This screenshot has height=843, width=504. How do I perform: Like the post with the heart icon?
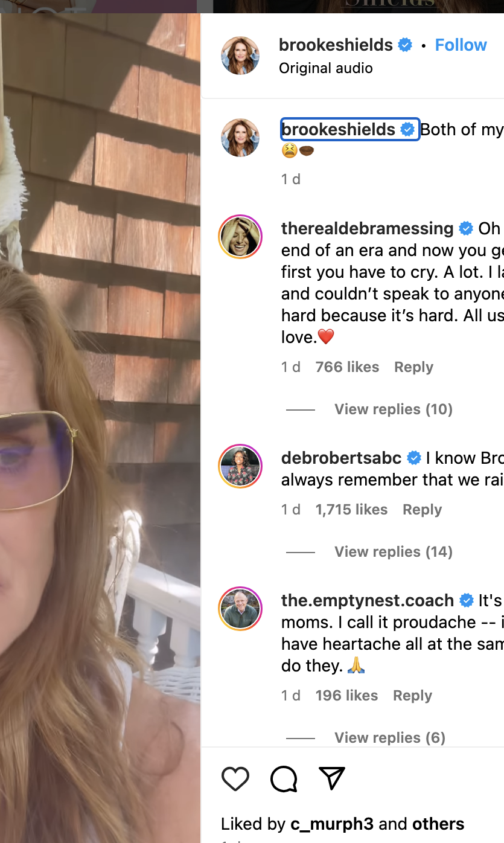pyautogui.click(x=235, y=778)
